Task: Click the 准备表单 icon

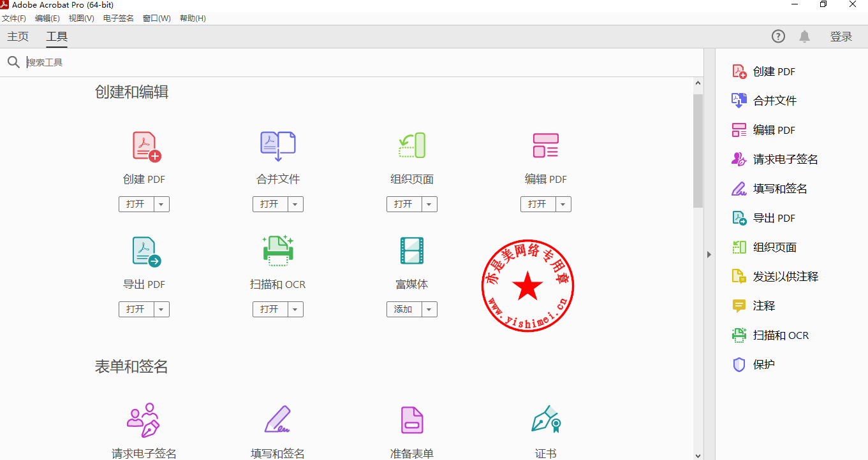Action: (412, 420)
